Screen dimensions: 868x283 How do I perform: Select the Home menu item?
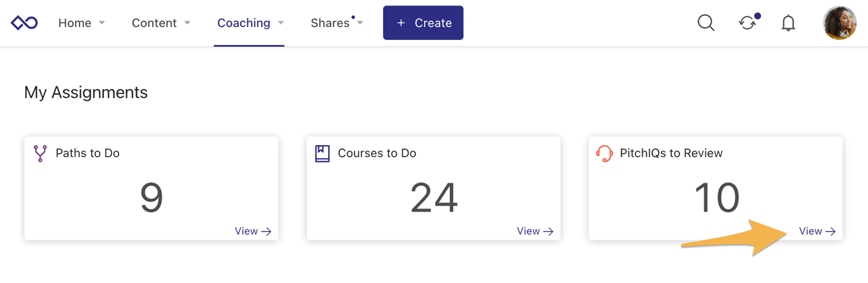tap(74, 23)
